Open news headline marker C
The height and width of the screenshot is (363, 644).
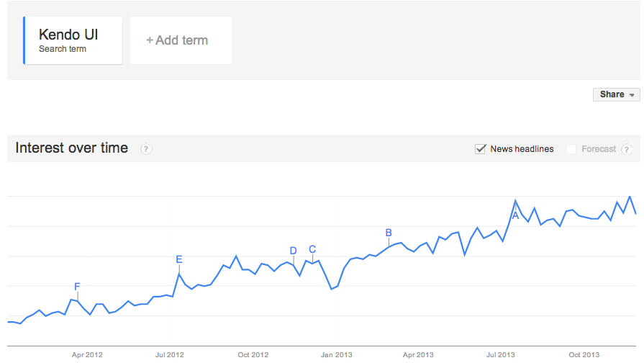pyautogui.click(x=312, y=249)
